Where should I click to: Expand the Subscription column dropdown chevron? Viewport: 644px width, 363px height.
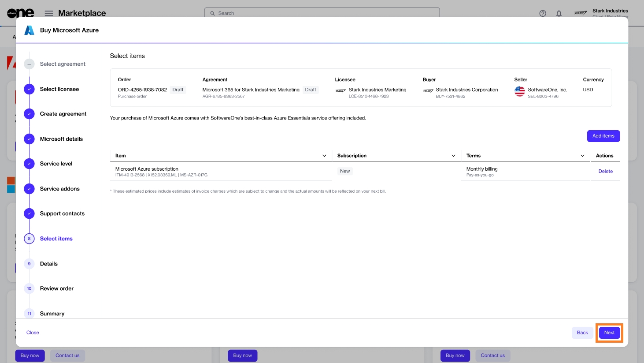pyautogui.click(x=453, y=156)
